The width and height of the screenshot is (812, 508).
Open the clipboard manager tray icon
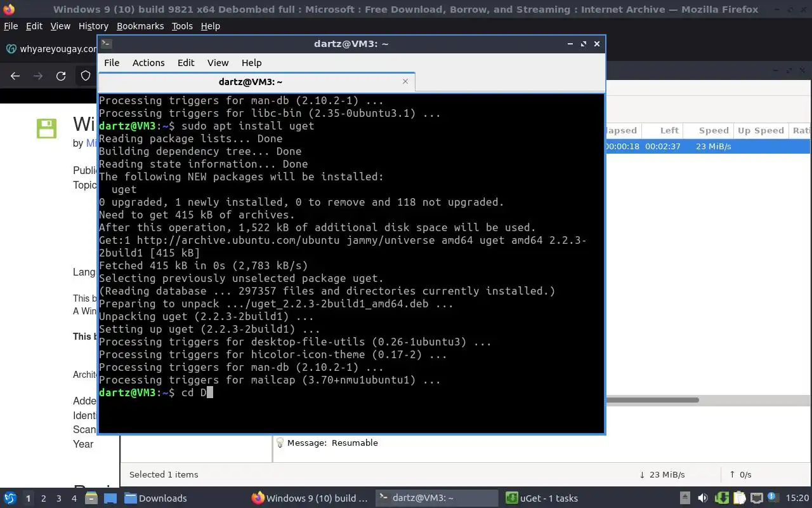pyautogui.click(x=739, y=498)
